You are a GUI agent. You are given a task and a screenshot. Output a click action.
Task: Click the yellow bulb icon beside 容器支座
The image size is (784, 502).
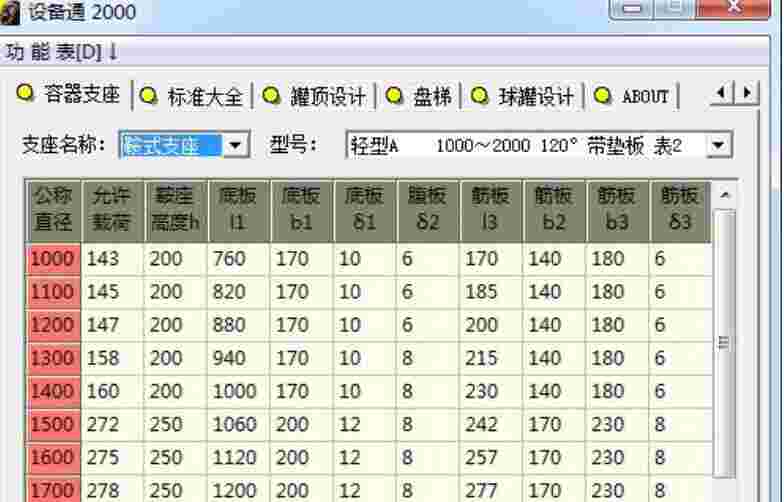[26, 93]
